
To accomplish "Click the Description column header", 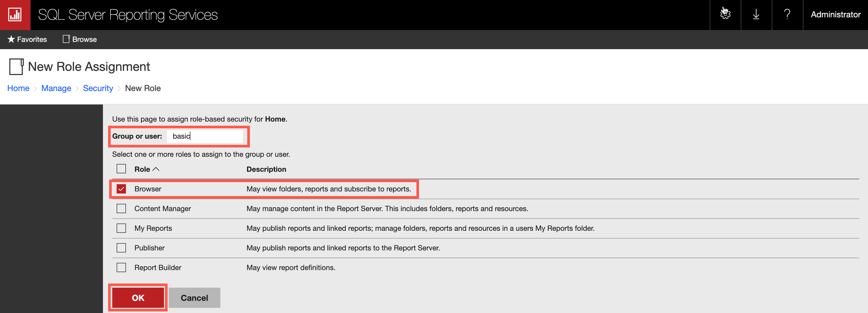I will (266, 169).
